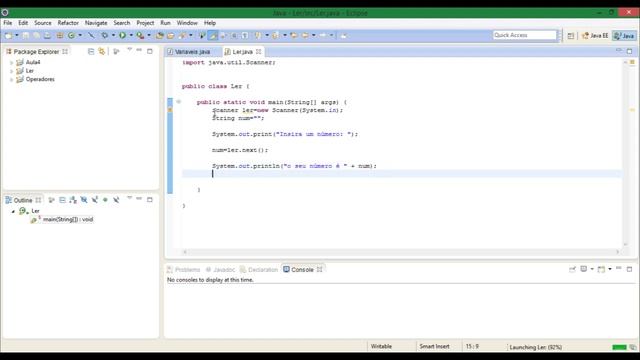Click the editor horizontal scrollbar
Screen dimensions: 640x360
pos(401,252)
